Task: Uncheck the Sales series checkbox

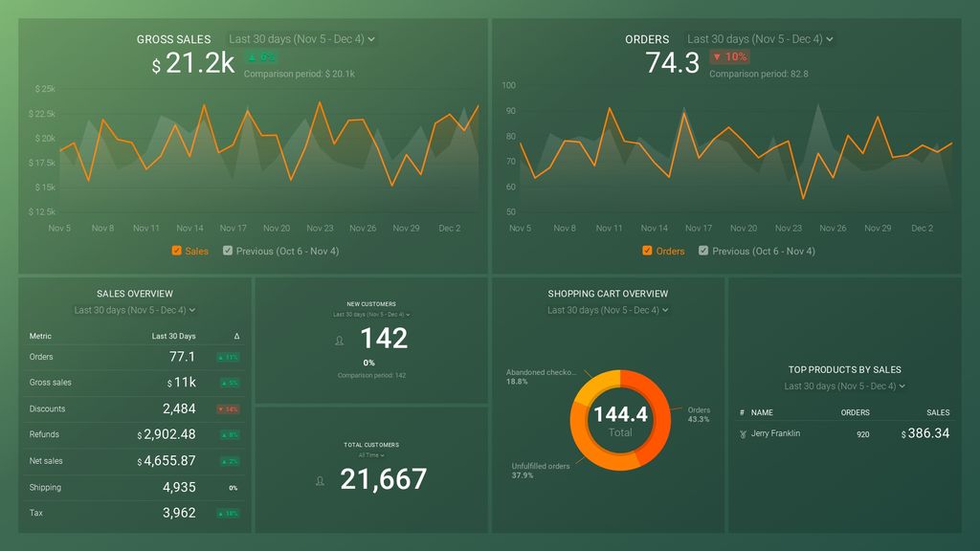Action: 177,251
